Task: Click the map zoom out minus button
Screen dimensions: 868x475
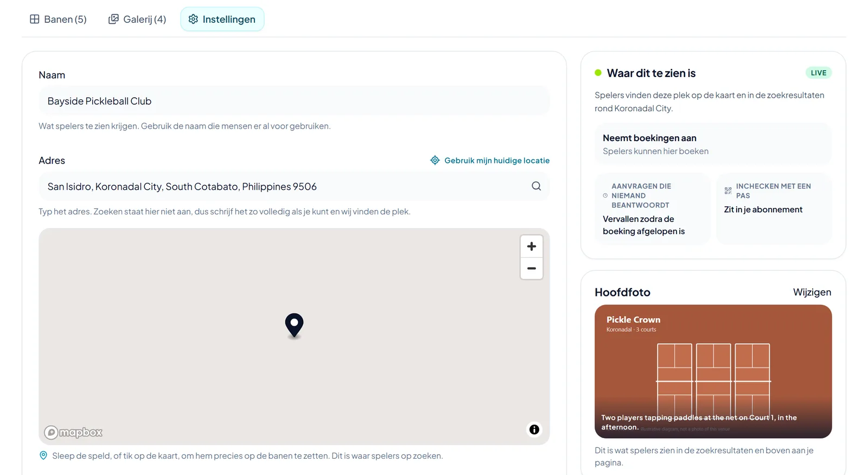Action: pos(532,268)
